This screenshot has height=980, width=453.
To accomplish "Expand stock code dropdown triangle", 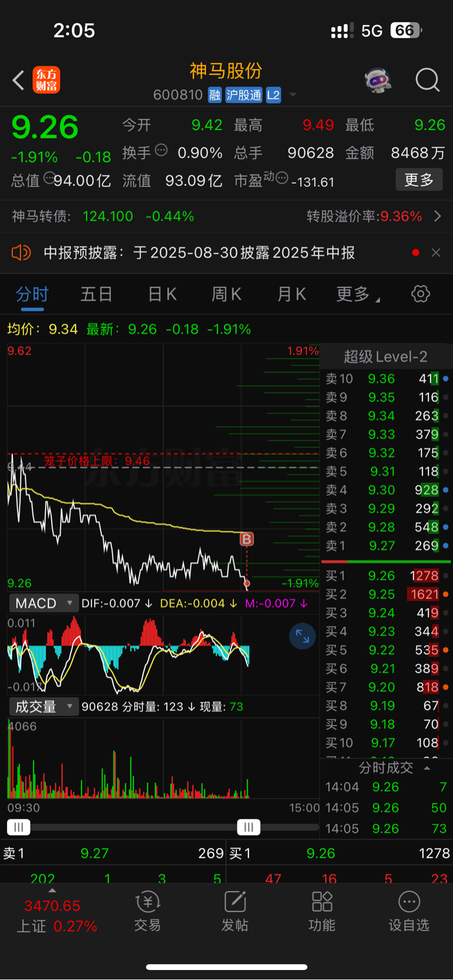I will (293, 95).
